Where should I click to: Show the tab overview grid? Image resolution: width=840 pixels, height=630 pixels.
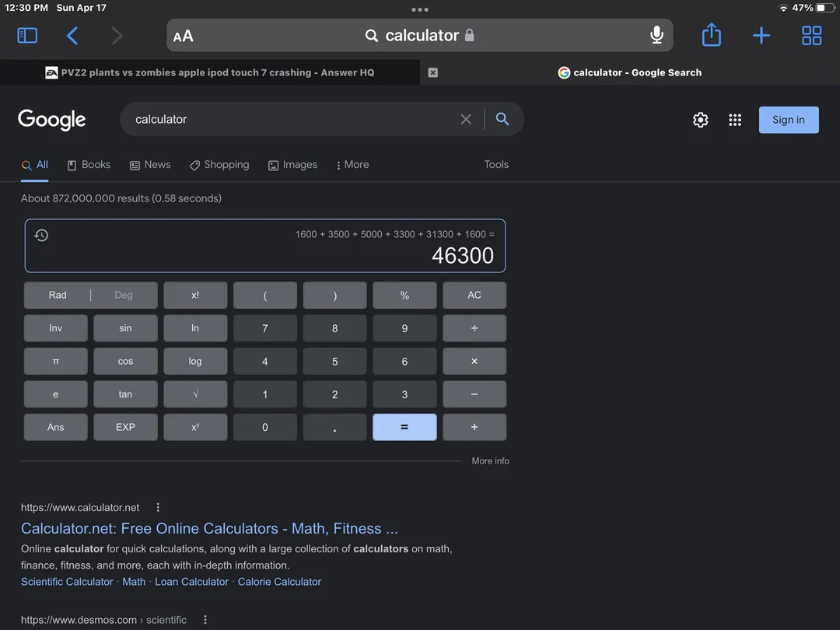(811, 36)
